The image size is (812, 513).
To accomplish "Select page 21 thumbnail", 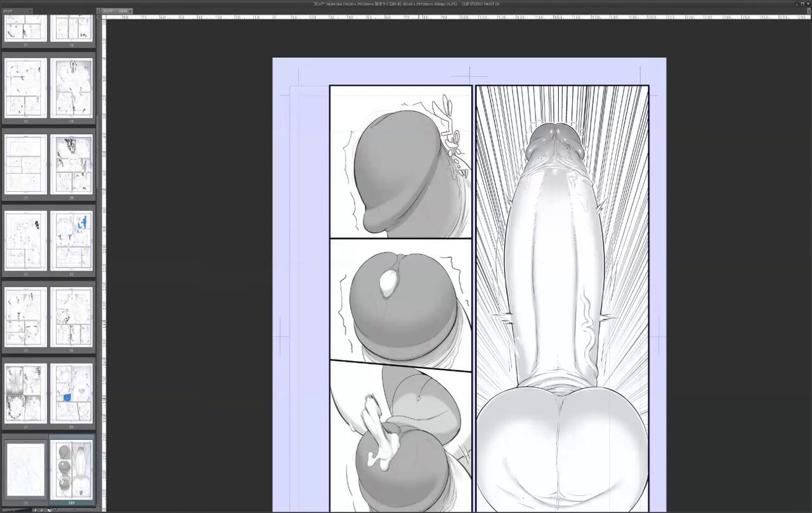I will pos(25,164).
